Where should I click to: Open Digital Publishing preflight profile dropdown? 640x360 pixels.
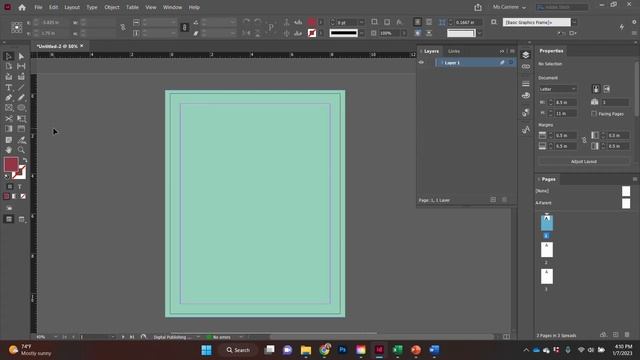coord(198,337)
